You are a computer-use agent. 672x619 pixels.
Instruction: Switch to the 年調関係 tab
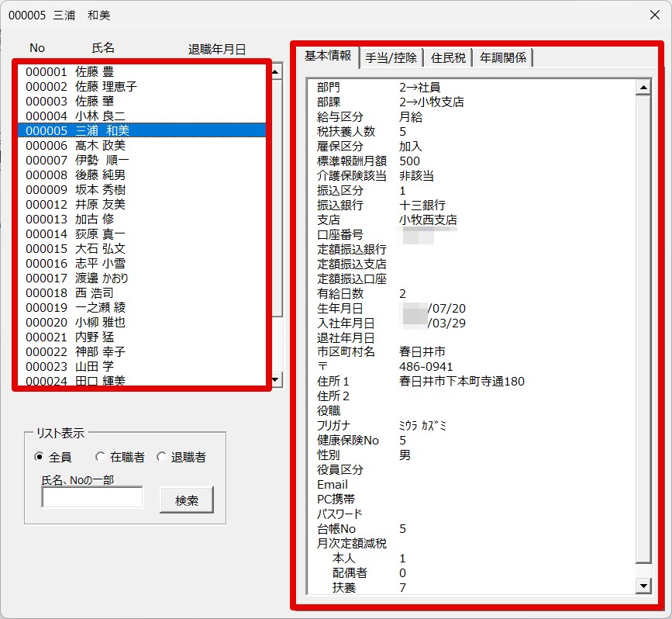point(502,57)
